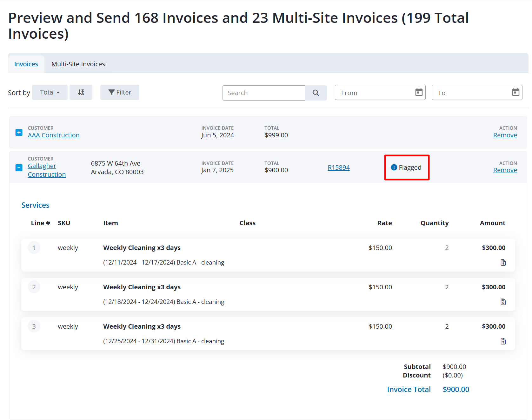Open invoice document icon for line 1

503,263
